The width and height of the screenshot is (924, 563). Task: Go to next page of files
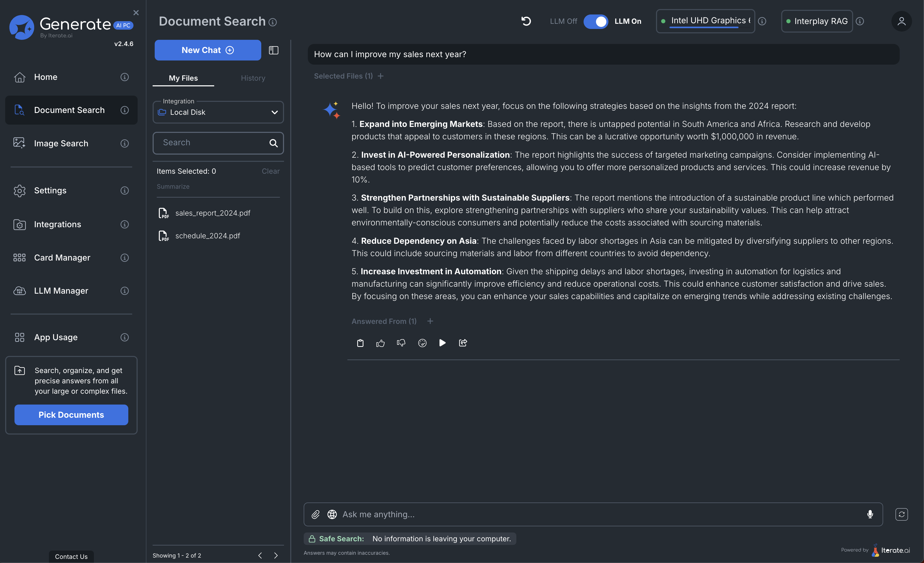(x=276, y=555)
